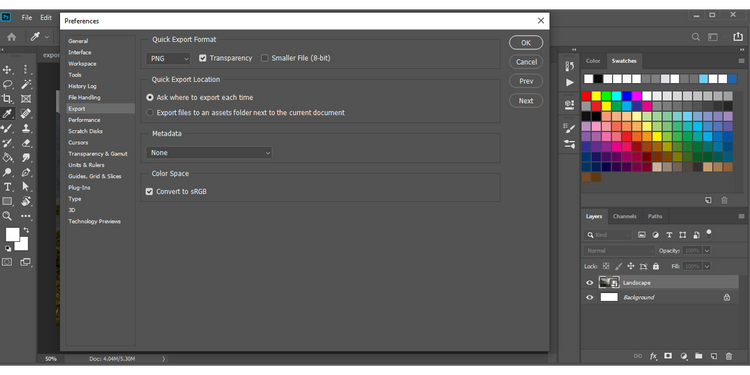
Task: Select the Zoom tool in toolbar
Action: (7, 216)
